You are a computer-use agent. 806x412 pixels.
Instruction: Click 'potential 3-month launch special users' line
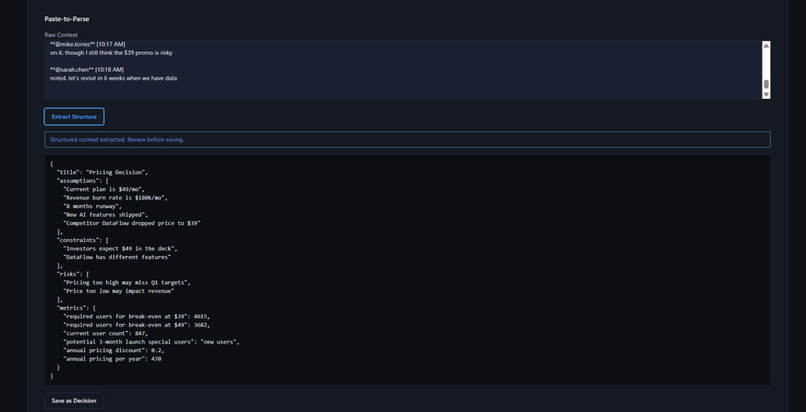tap(152, 342)
